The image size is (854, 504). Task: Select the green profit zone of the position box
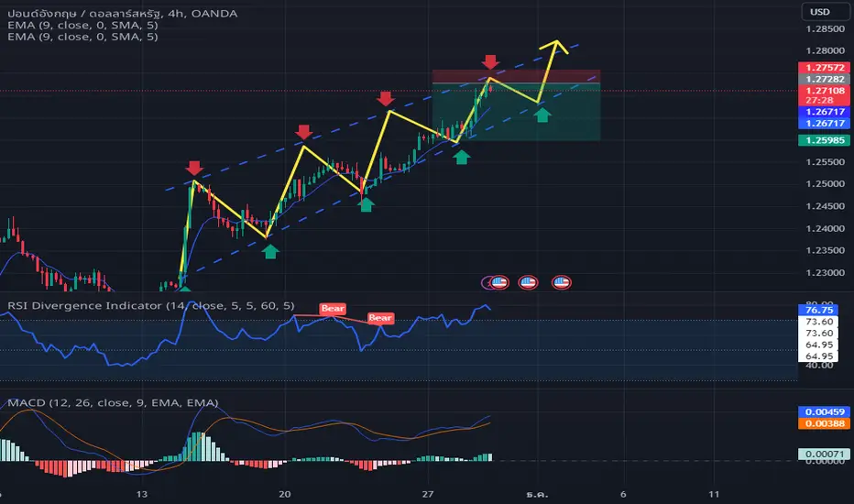click(516, 112)
